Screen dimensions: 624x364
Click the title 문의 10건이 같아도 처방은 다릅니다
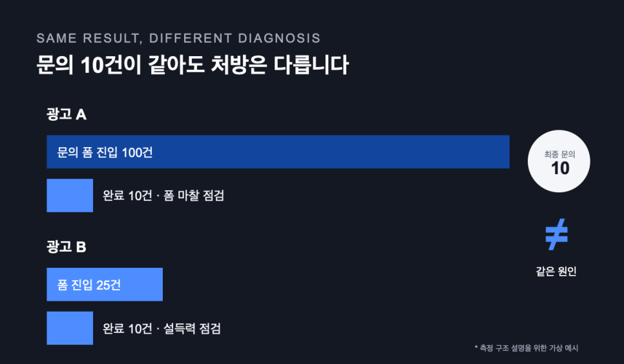click(x=192, y=65)
